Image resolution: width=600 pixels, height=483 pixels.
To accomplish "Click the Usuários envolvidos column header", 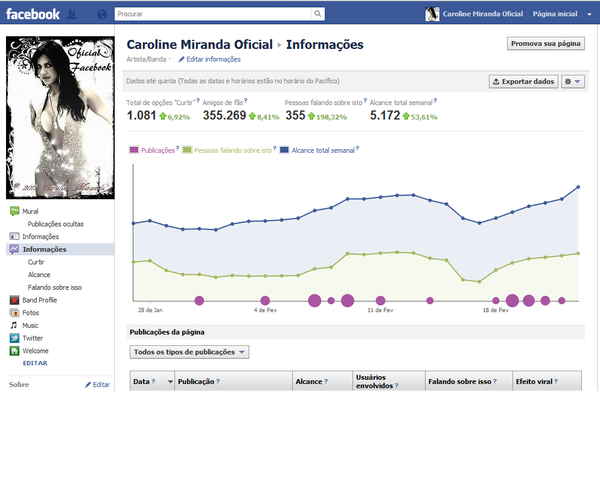I will (x=389, y=381).
